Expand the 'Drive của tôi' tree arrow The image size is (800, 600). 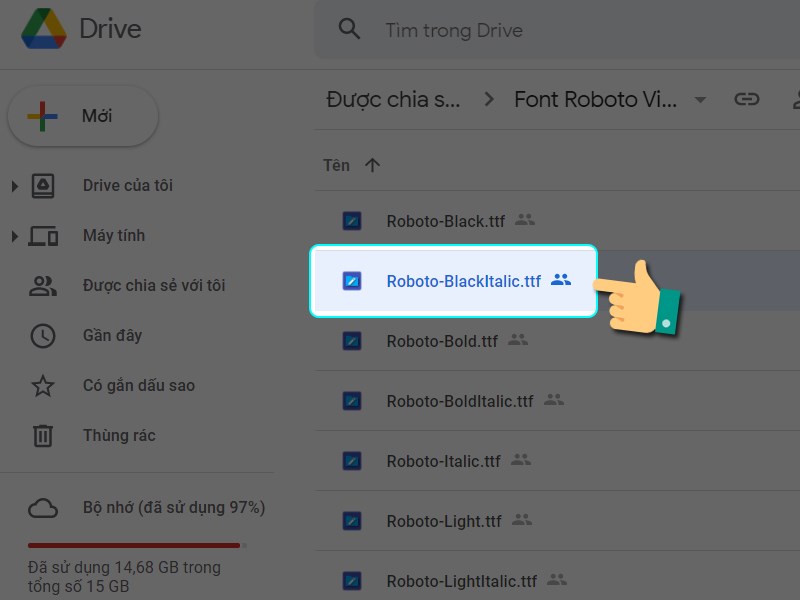[x=15, y=186]
